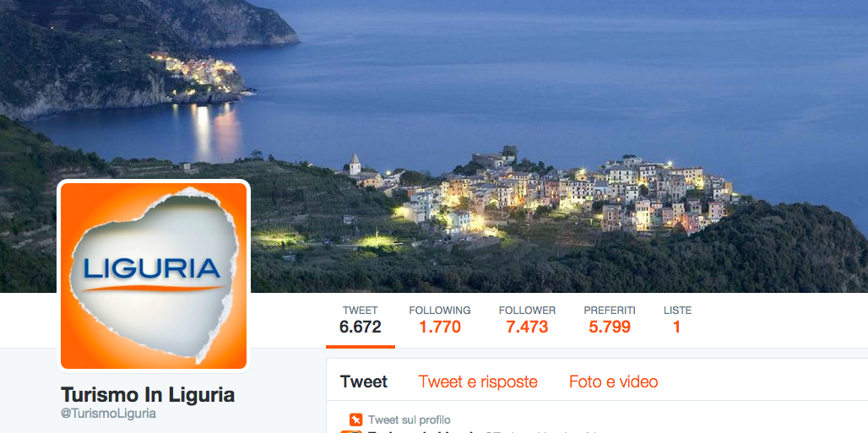868x433 pixels.
Task: Click the blue LIGURIA wordmark in avatar
Action: click(x=152, y=269)
